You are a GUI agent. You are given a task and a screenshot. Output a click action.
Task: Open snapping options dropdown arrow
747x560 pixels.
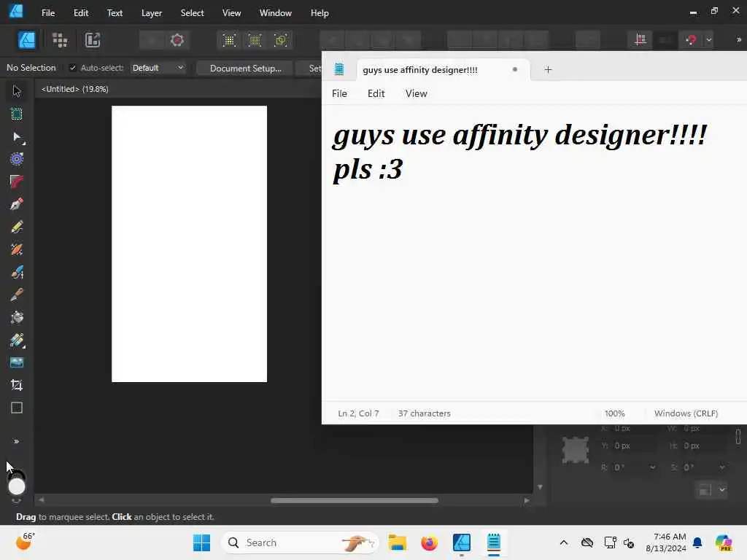point(708,40)
